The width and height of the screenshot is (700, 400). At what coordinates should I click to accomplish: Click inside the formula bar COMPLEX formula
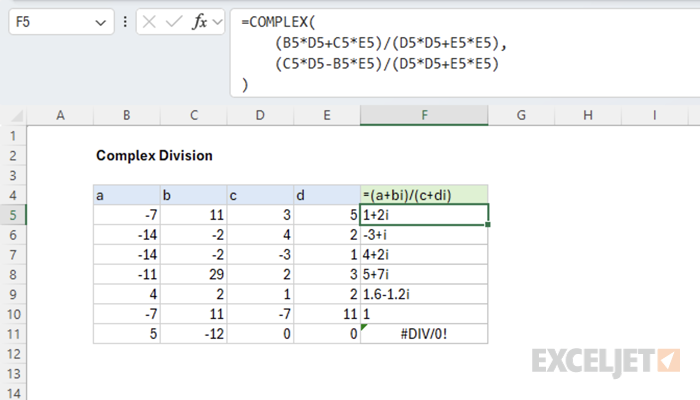click(465, 53)
